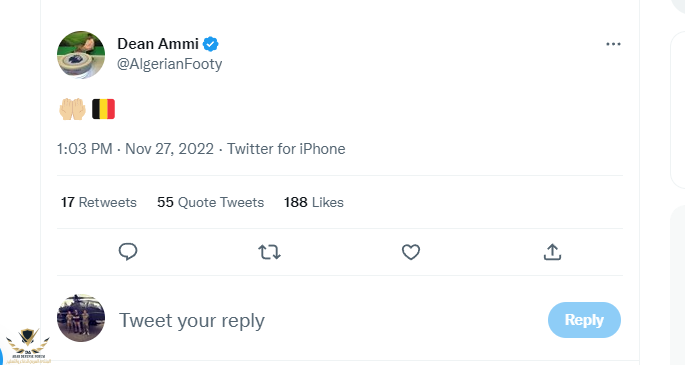Click the folded hands emoji
Viewport: 685px width, 365px height.
pyautogui.click(x=73, y=109)
